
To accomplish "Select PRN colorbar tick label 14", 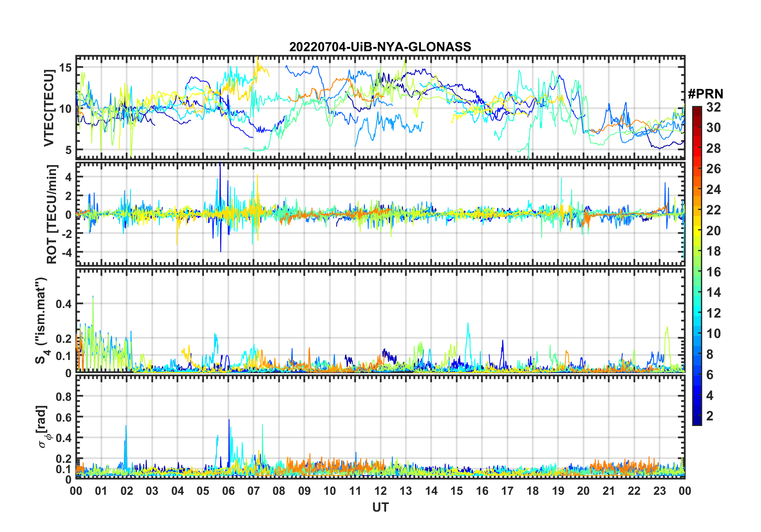I will pyautogui.click(x=713, y=292).
